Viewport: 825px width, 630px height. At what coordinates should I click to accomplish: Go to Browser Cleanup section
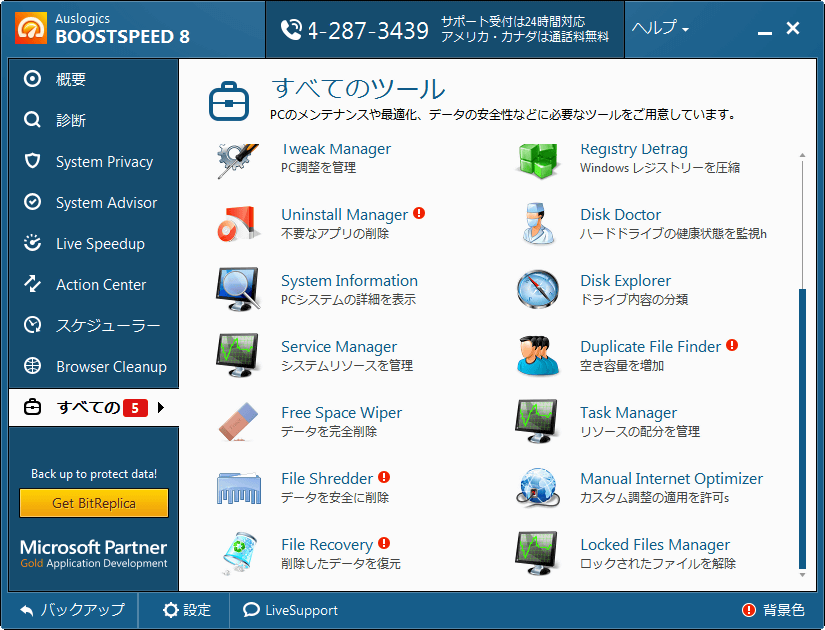(94, 366)
